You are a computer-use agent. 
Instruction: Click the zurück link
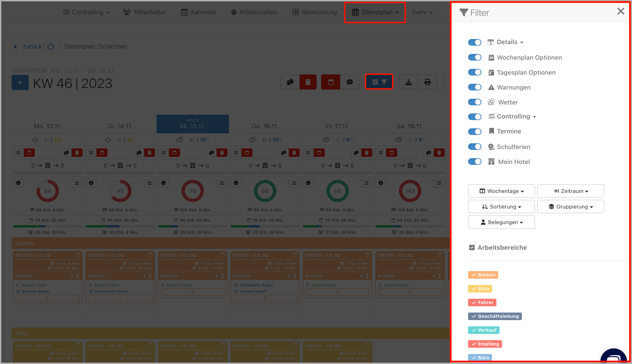(x=32, y=47)
